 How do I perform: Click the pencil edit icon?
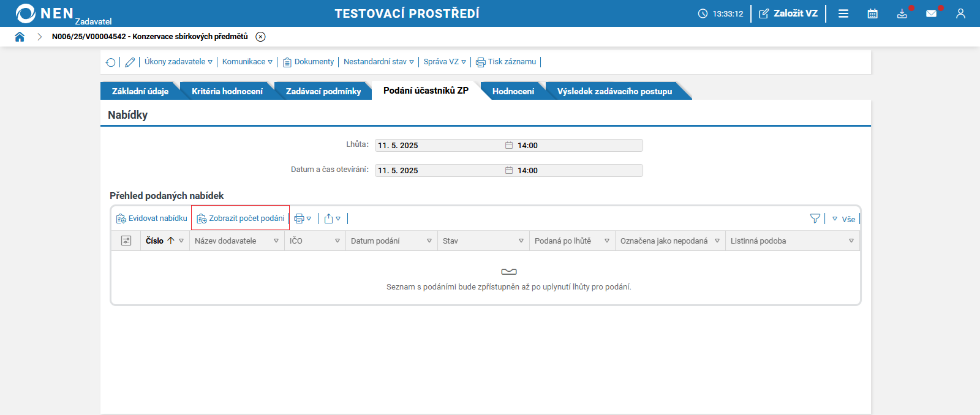pyautogui.click(x=130, y=62)
